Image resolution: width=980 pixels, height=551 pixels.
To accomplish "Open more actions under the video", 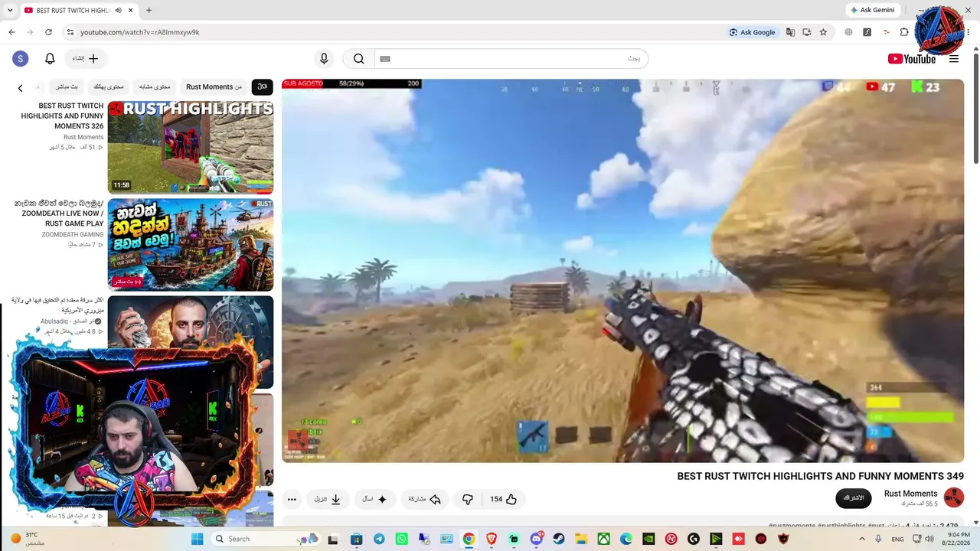I will click(292, 500).
